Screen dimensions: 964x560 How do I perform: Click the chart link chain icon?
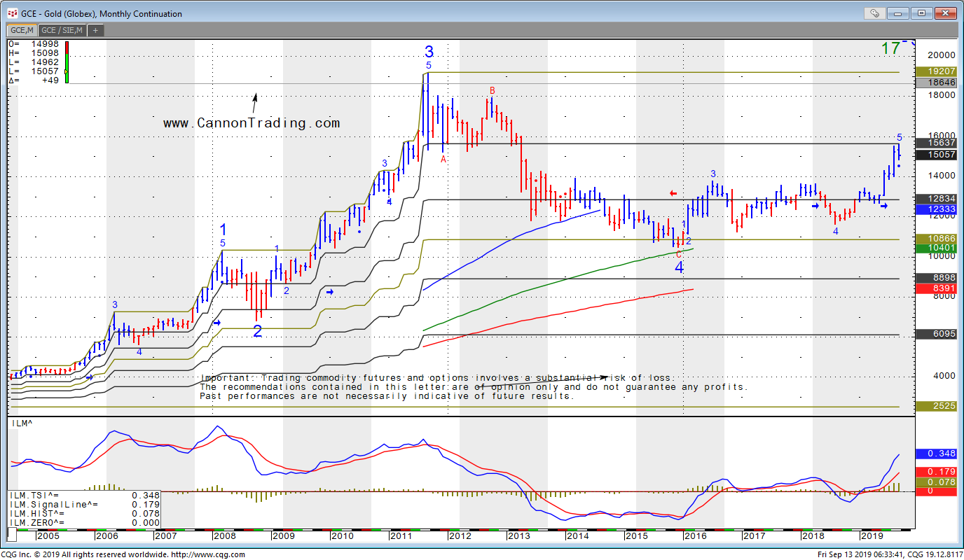[874, 13]
